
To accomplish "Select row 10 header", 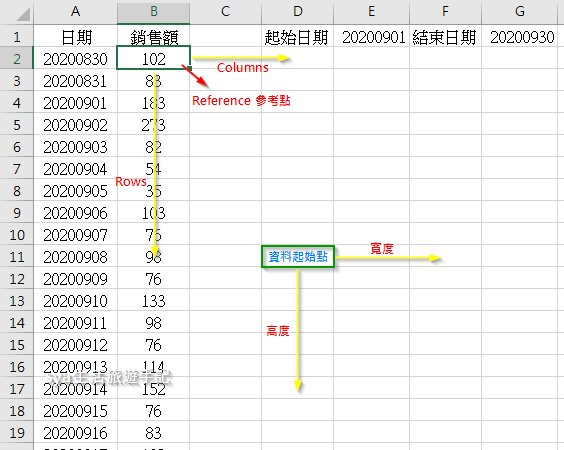I will [17, 235].
